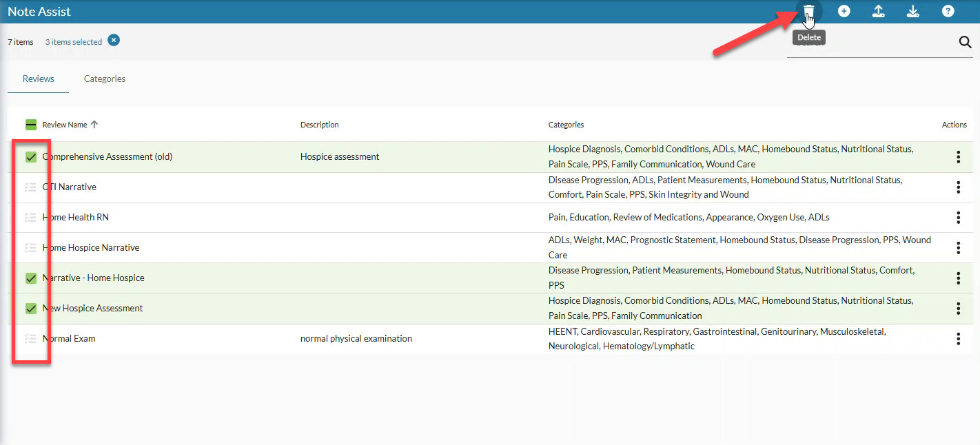Select the Home Health RN row icon
The width and height of the screenshot is (980, 445).
(30, 218)
